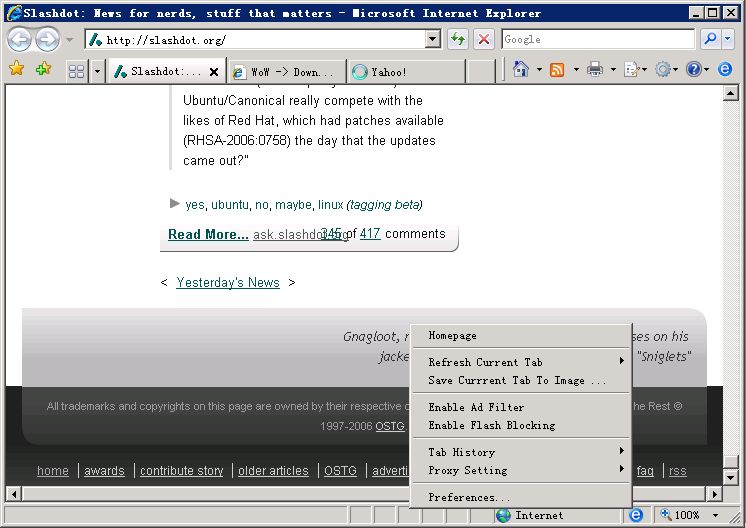Image resolution: width=746 pixels, height=528 pixels.
Task: Click the blue plugin icon in status bar
Action: pos(636,515)
